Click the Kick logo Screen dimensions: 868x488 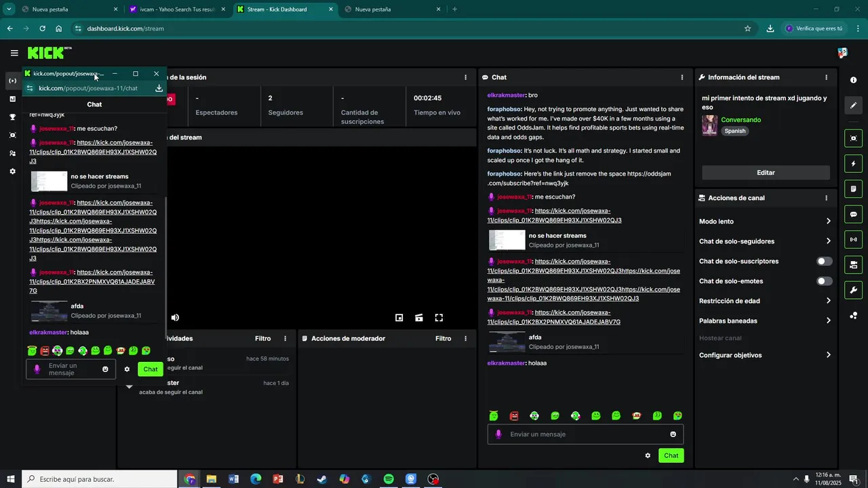click(50, 53)
